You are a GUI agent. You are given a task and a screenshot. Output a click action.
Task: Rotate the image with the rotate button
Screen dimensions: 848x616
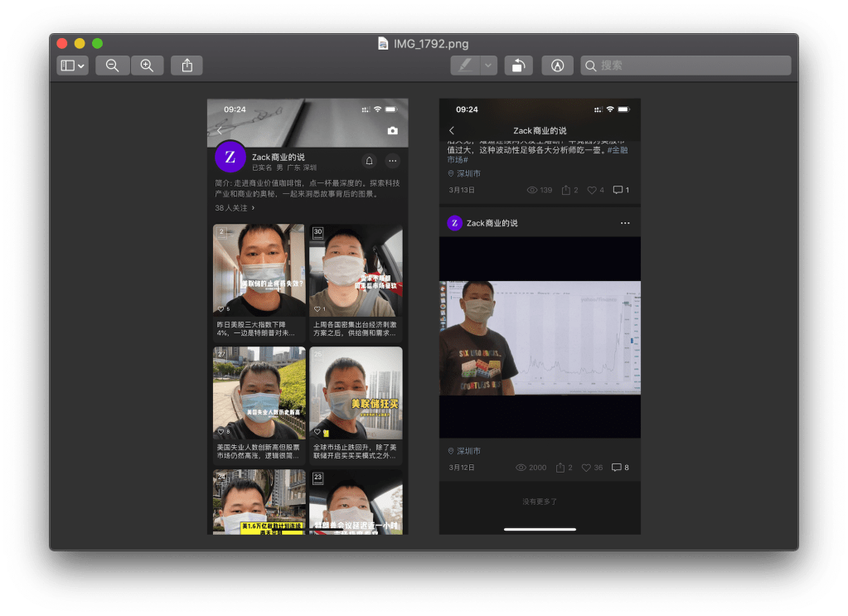(x=518, y=65)
